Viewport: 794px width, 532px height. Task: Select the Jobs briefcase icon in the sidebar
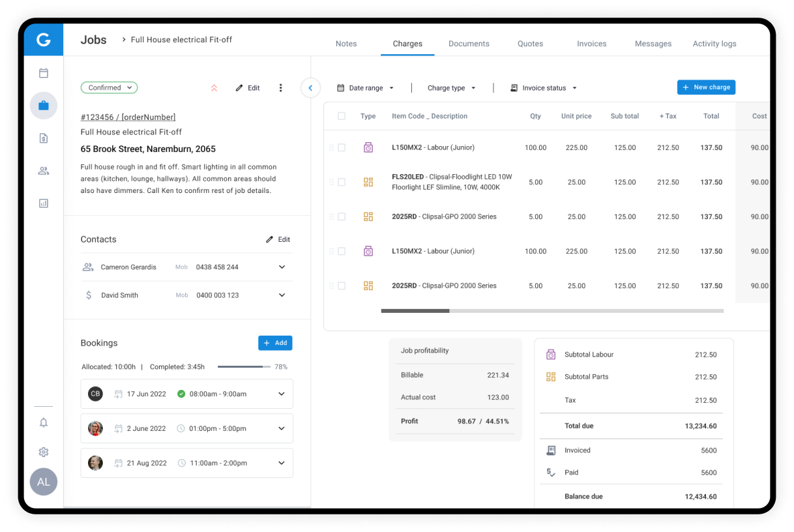coord(44,106)
